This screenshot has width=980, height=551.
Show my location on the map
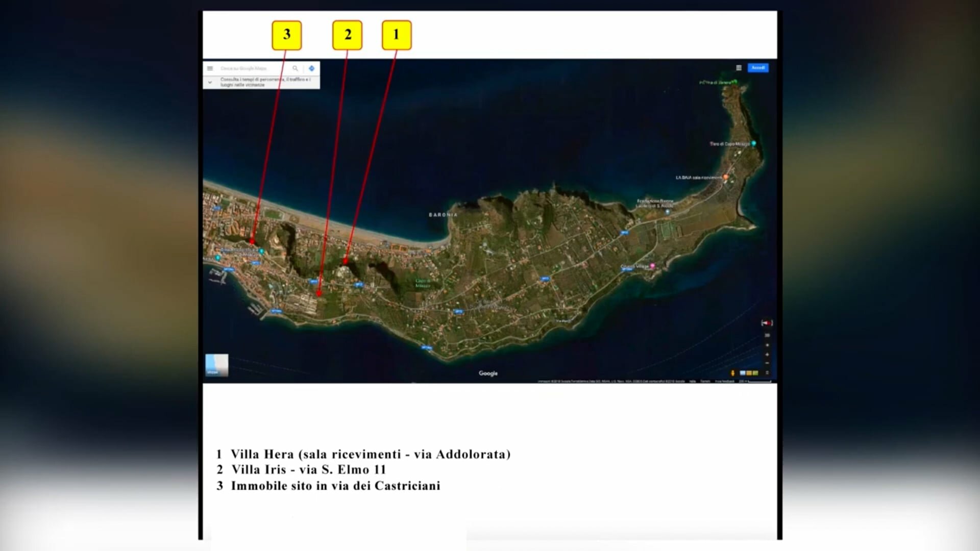pos(767,345)
